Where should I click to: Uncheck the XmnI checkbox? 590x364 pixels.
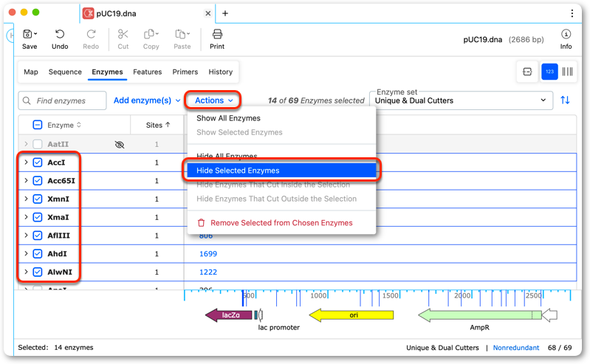(x=38, y=199)
